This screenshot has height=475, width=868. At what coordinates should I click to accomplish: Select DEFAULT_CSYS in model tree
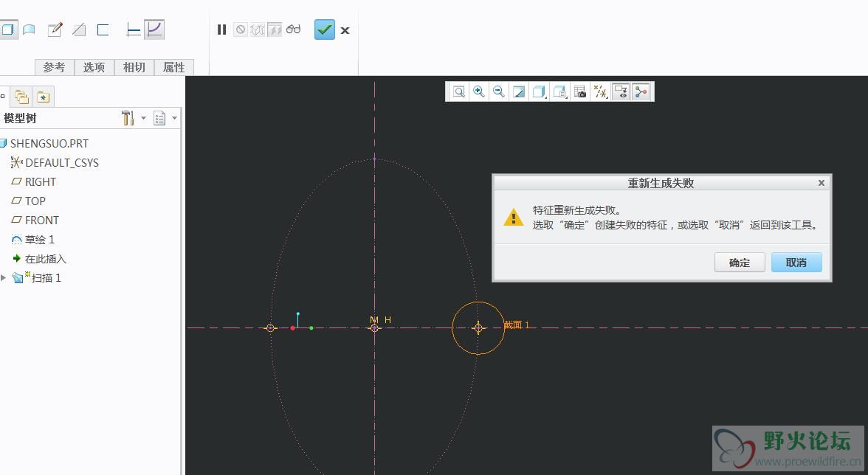(62, 163)
